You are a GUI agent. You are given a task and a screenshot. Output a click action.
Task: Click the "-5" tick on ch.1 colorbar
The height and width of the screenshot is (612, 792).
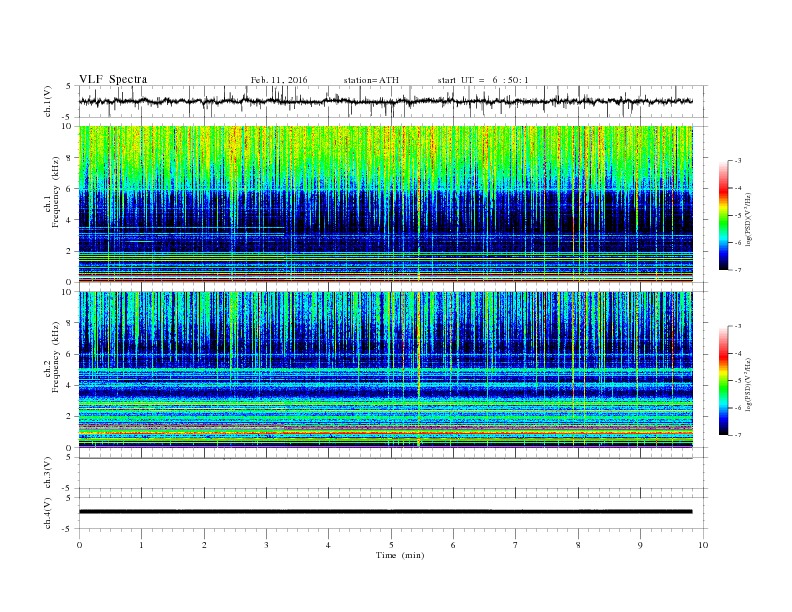737,216
